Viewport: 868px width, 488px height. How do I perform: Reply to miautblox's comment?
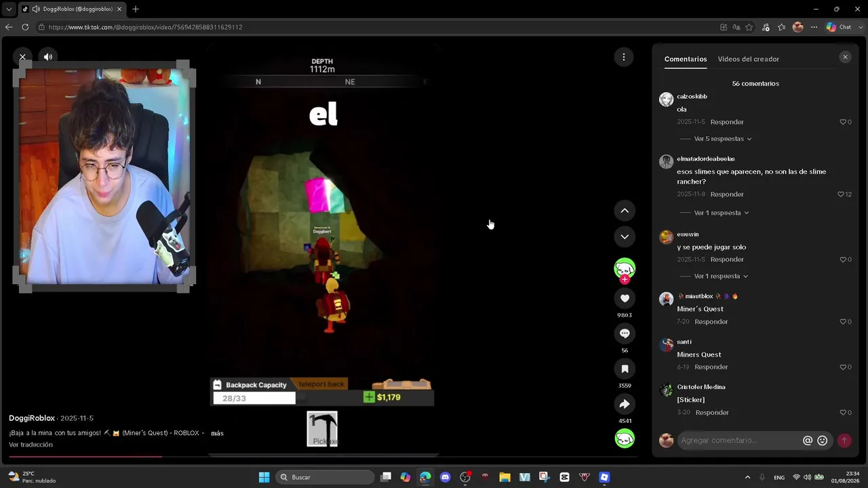point(711,322)
